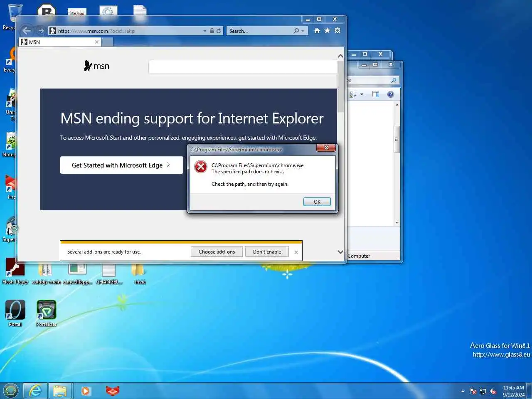Select the Portal desktop shortcut

coord(15,313)
